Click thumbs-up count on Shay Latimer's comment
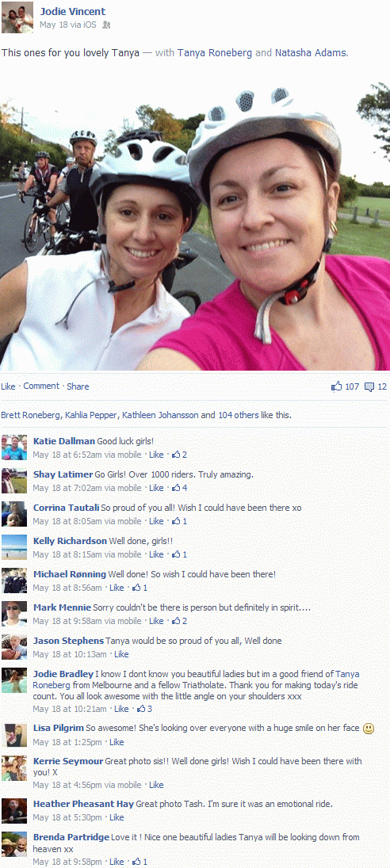390x868 pixels. (x=179, y=488)
